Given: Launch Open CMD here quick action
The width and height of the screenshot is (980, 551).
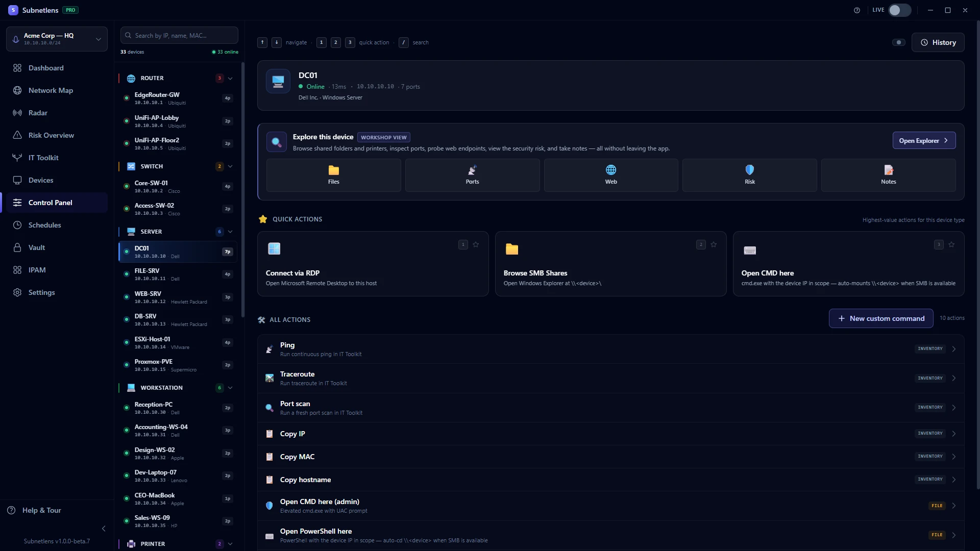Looking at the screenshot, I should tap(849, 264).
